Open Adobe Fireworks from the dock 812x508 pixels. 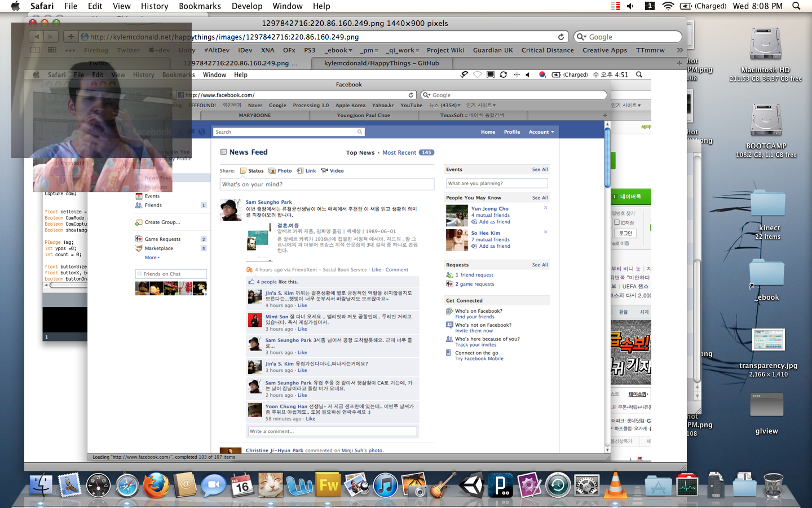328,485
